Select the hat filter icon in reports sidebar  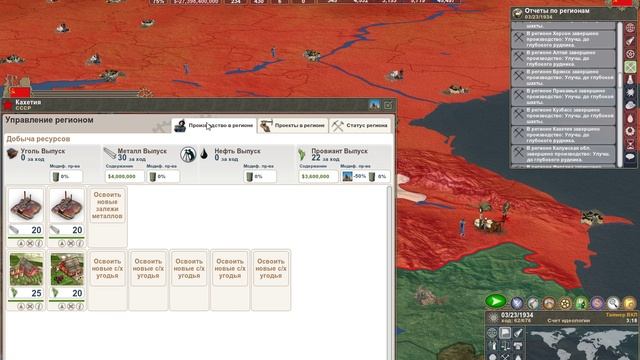tap(631, 105)
